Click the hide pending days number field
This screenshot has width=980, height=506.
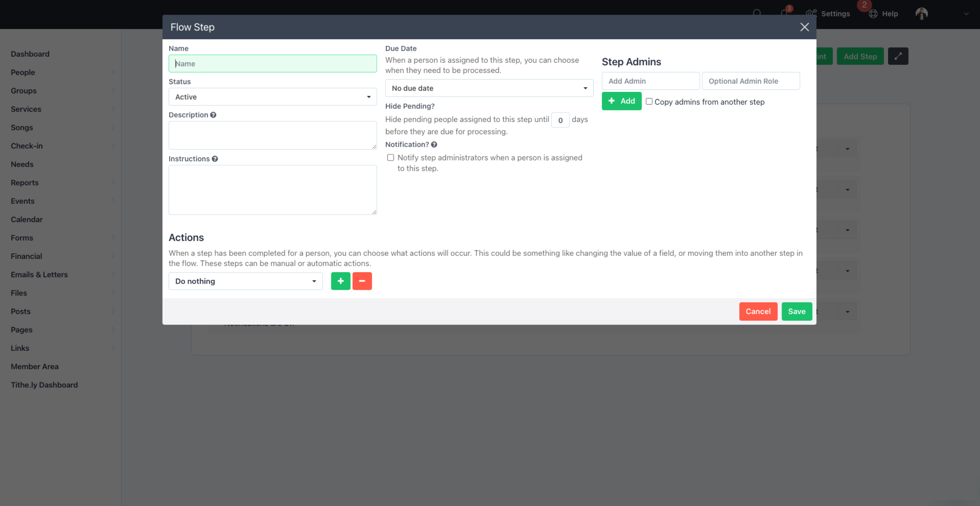[560, 120]
